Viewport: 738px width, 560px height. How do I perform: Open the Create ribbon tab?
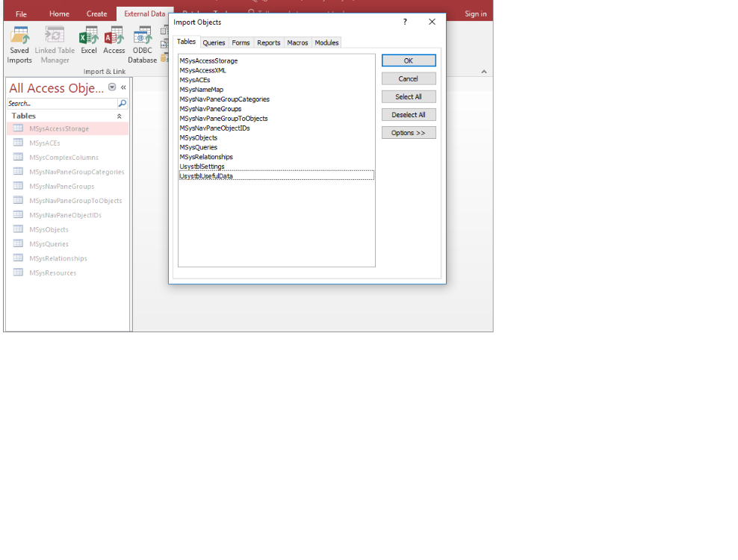coord(96,13)
